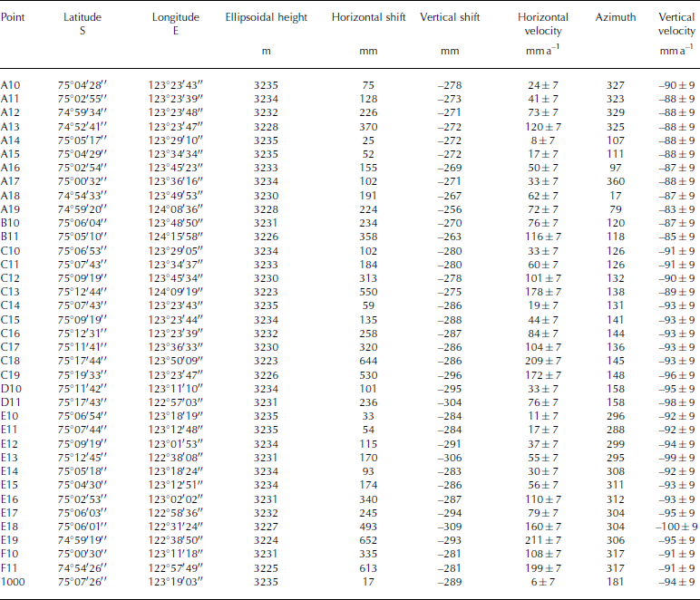The width and height of the screenshot is (700, 600).
Task: Select point label A10 in first row
Action: (12, 85)
